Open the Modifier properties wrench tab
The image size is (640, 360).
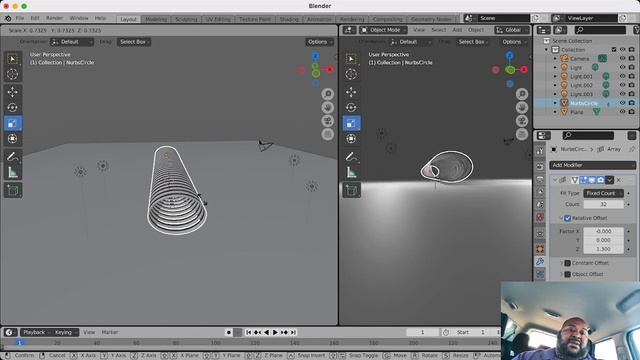coord(540,262)
